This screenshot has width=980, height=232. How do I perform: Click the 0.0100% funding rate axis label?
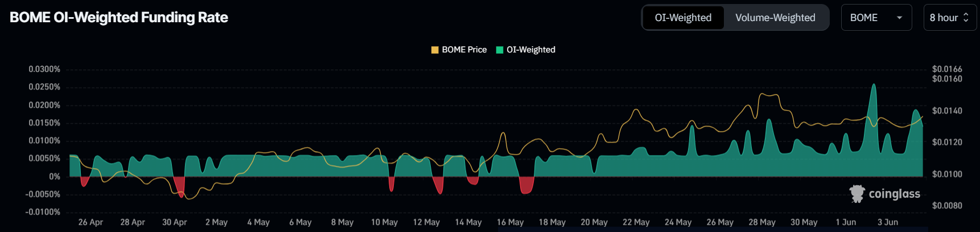coord(44,140)
